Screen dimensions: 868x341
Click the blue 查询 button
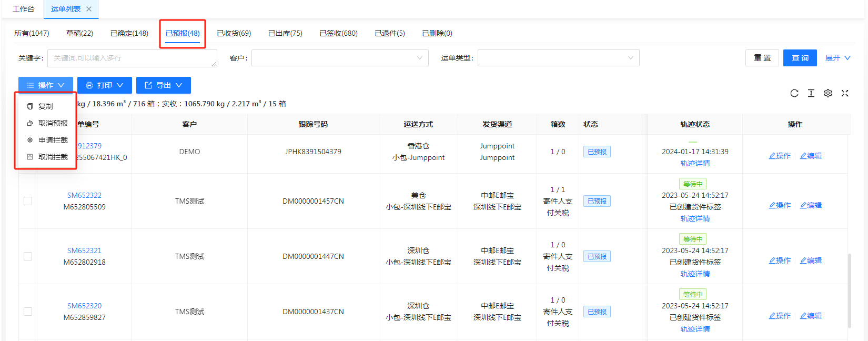click(800, 58)
